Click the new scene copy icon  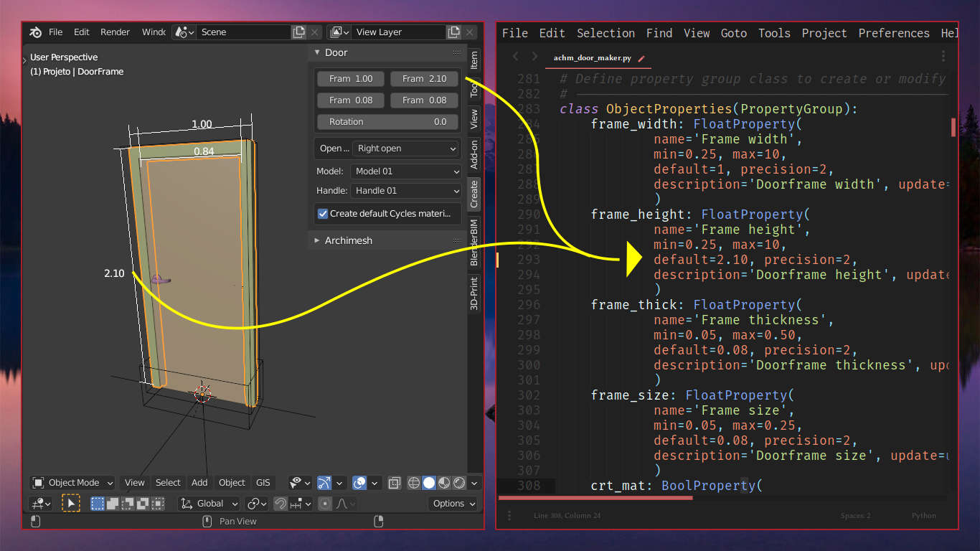point(298,32)
